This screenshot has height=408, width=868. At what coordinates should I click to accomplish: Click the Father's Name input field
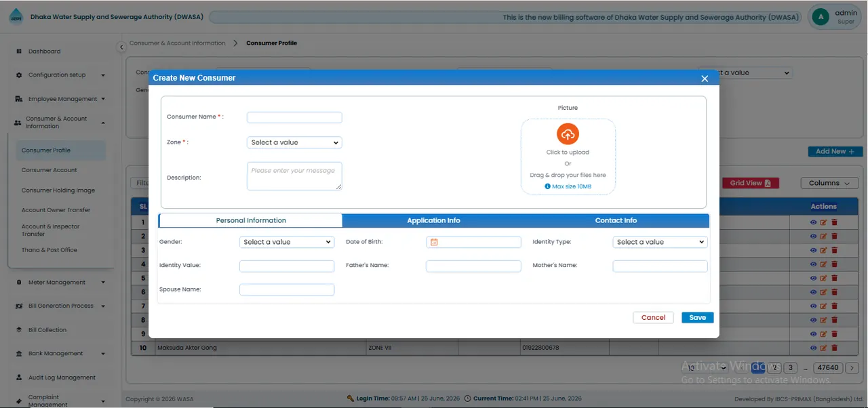pos(473,266)
